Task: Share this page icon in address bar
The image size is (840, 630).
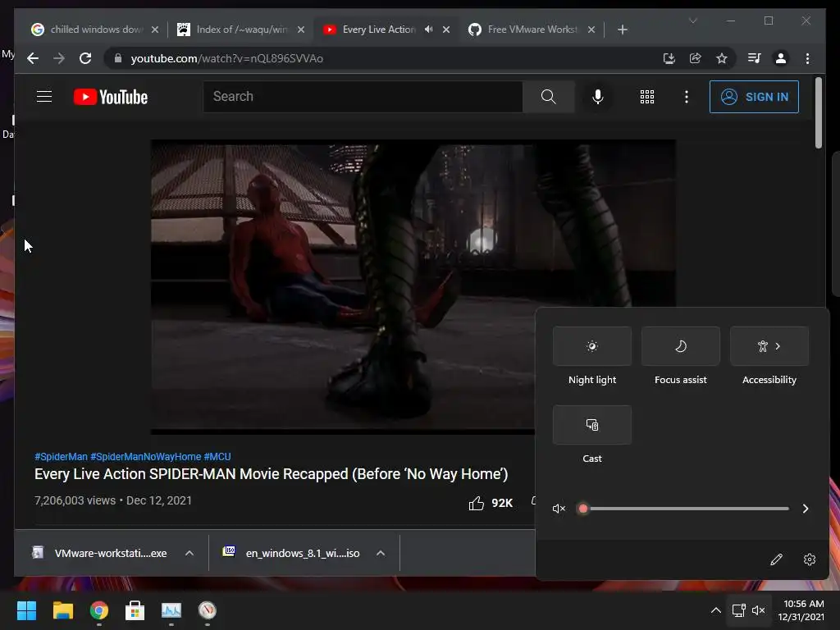Action: pos(696,58)
